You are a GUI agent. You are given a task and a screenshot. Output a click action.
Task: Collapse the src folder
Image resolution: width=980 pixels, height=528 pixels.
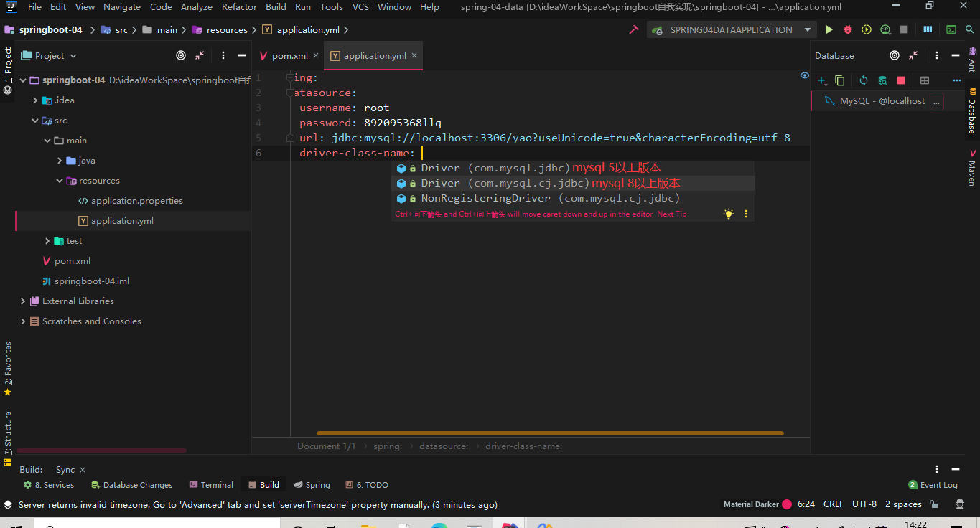coord(35,121)
